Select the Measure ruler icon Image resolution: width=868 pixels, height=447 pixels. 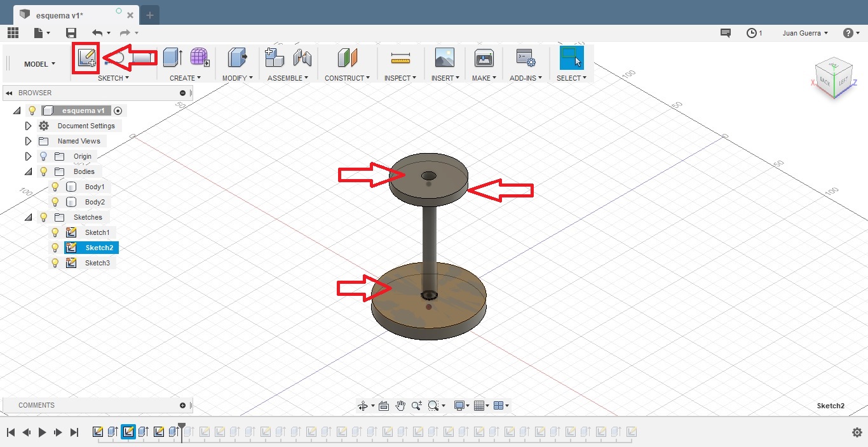coord(400,59)
